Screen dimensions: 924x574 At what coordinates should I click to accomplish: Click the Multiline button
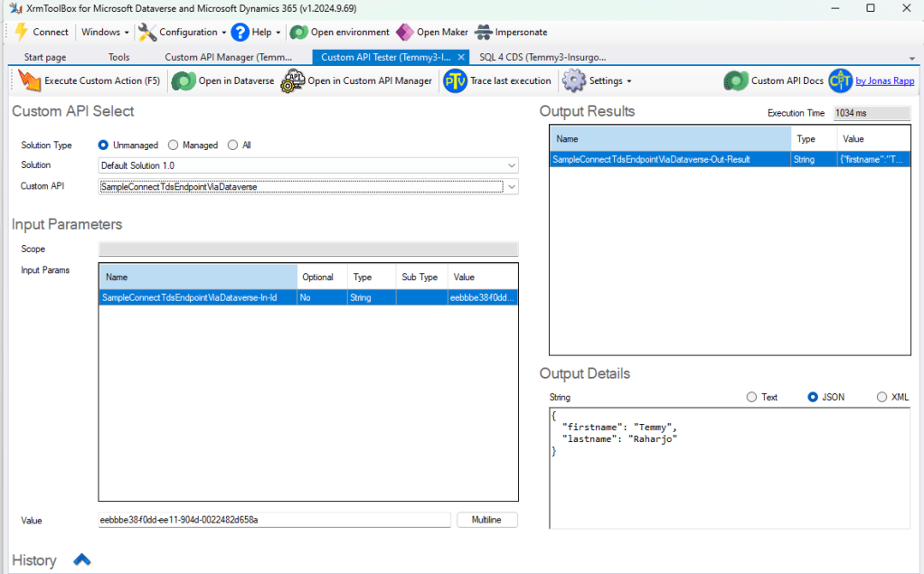[x=486, y=520]
